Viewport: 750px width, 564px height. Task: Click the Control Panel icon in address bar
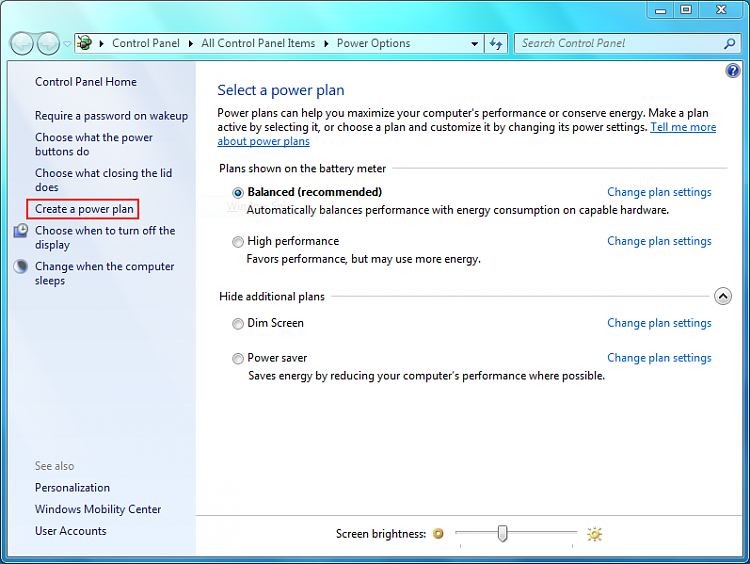pyautogui.click(x=85, y=43)
